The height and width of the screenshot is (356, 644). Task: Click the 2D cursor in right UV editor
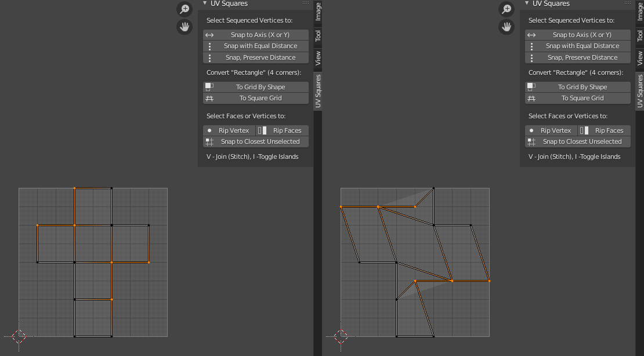pos(341,337)
